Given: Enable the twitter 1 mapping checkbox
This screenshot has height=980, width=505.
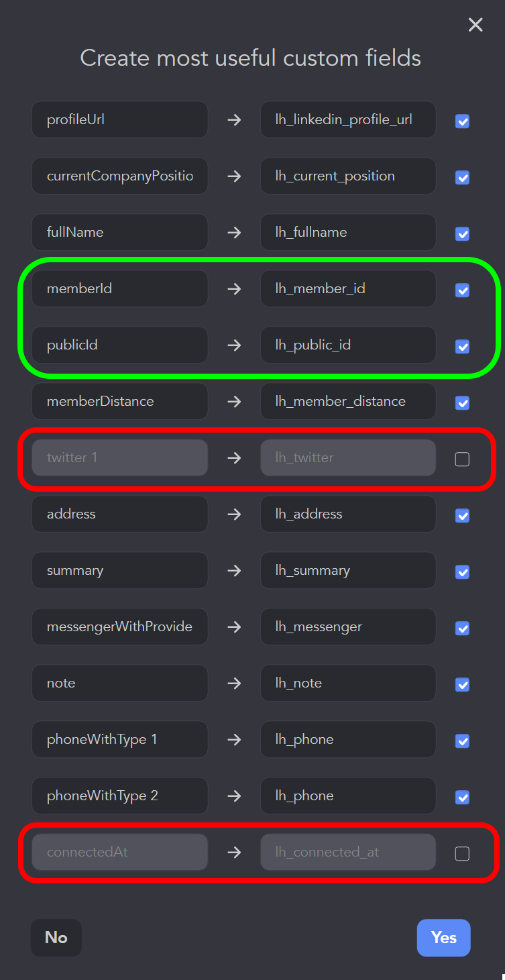Looking at the screenshot, I should pyautogui.click(x=462, y=459).
